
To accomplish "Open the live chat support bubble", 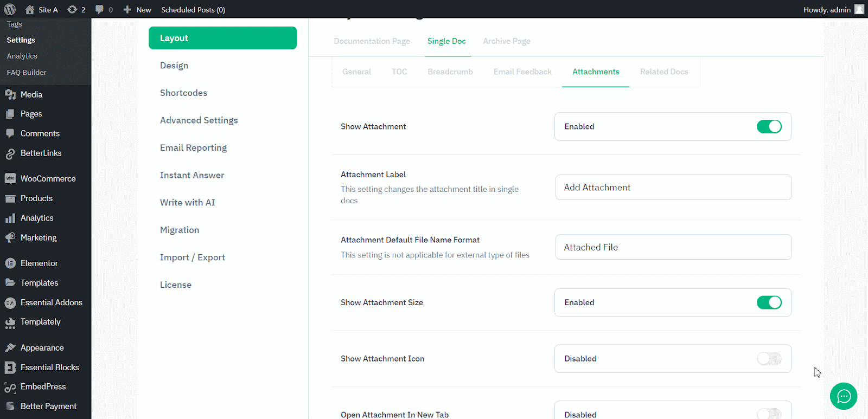I will point(844,396).
